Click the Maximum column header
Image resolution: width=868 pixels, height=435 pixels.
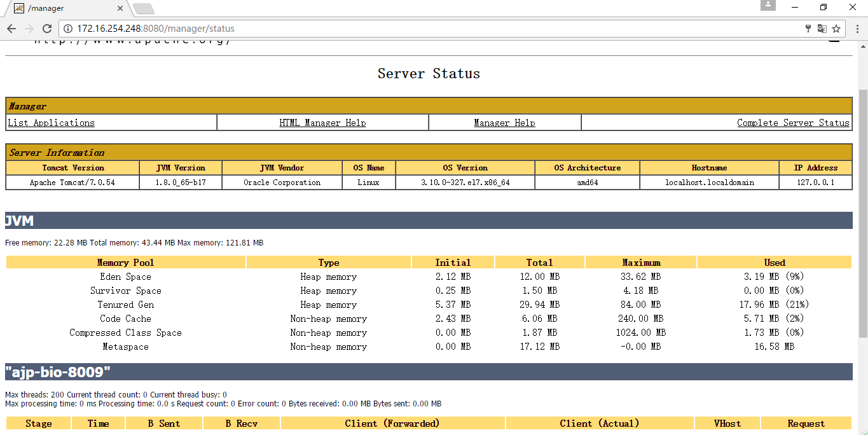642,263
